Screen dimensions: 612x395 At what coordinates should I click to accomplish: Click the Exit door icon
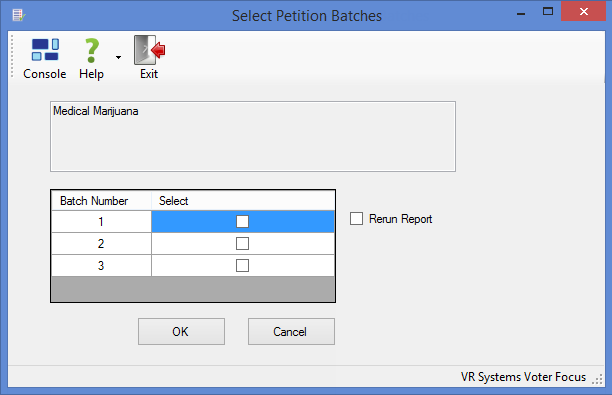[x=149, y=50]
